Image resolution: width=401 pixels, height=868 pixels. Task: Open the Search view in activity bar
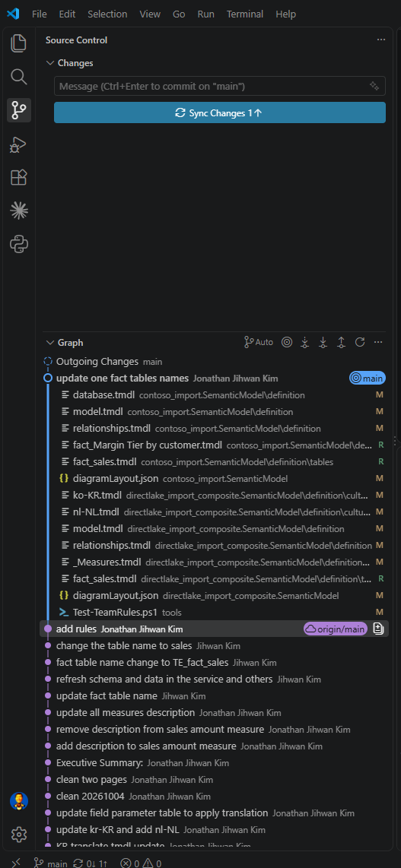19,77
